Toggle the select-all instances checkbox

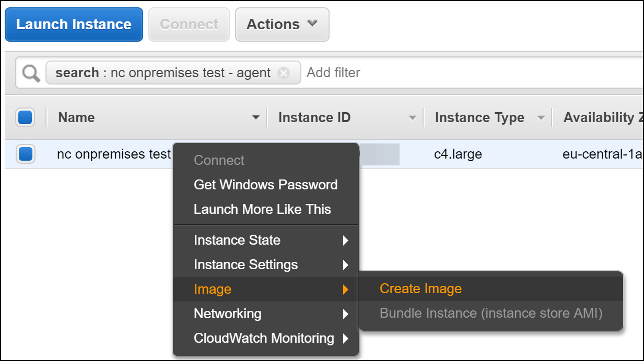pyautogui.click(x=26, y=117)
